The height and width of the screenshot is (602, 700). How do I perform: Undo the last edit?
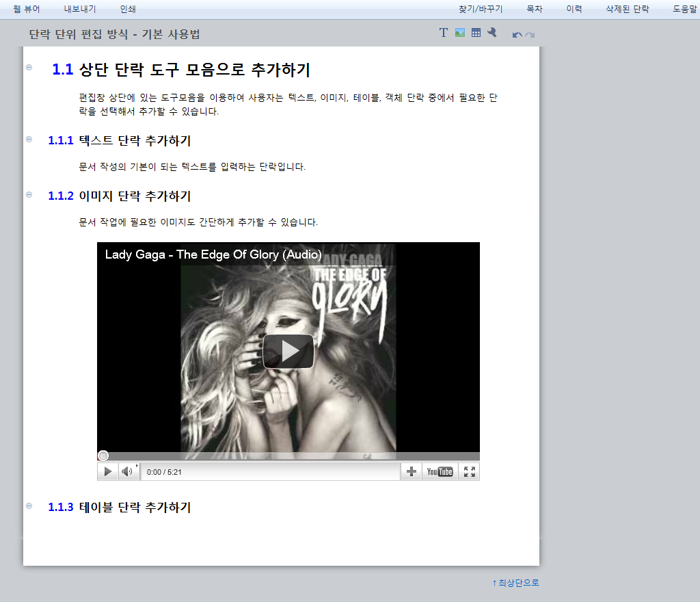[517, 35]
